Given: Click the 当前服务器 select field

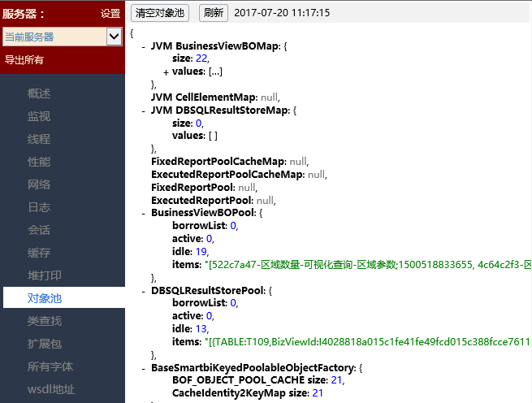Looking at the screenshot, I should pos(63,37).
